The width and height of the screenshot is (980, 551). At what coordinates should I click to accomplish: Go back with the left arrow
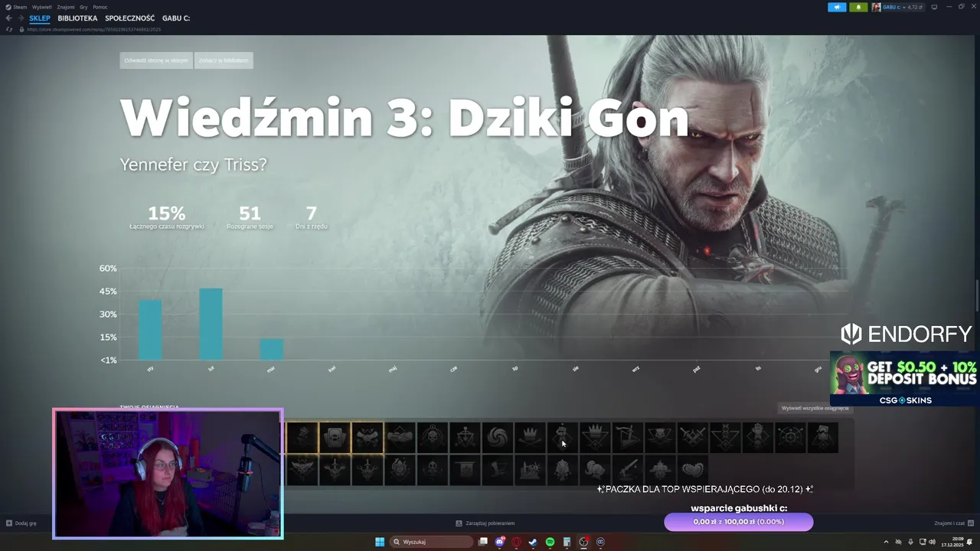[8, 18]
